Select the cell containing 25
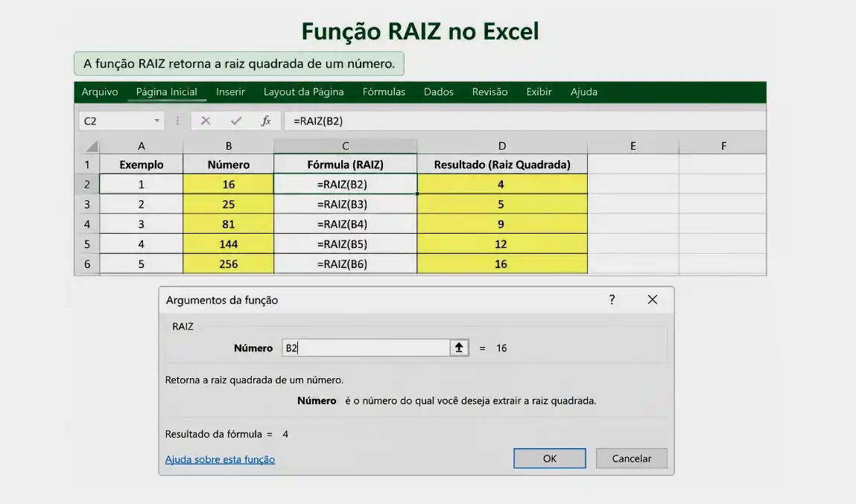Screen dimensions: 856x504 (228, 204)
